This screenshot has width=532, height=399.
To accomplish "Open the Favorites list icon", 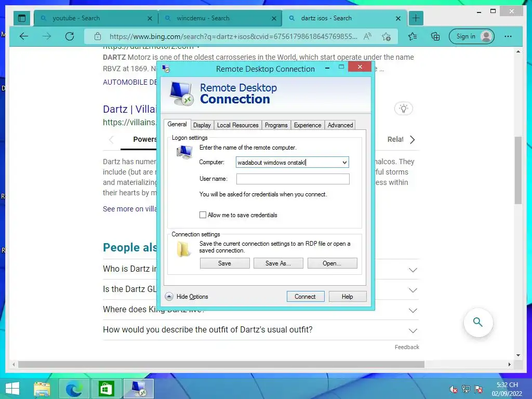I will pyautogui.click(x=413, y=36).
